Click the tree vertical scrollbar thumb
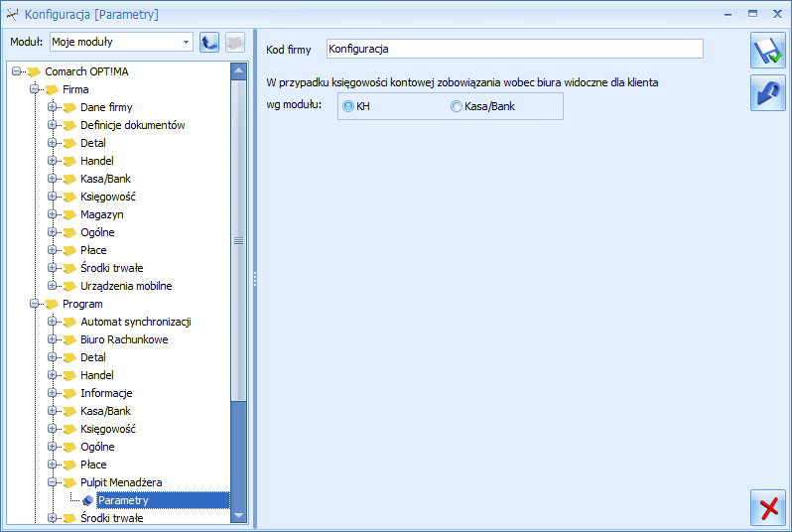Viewport: 792px width, 532px height. click(x=238, y=240)
